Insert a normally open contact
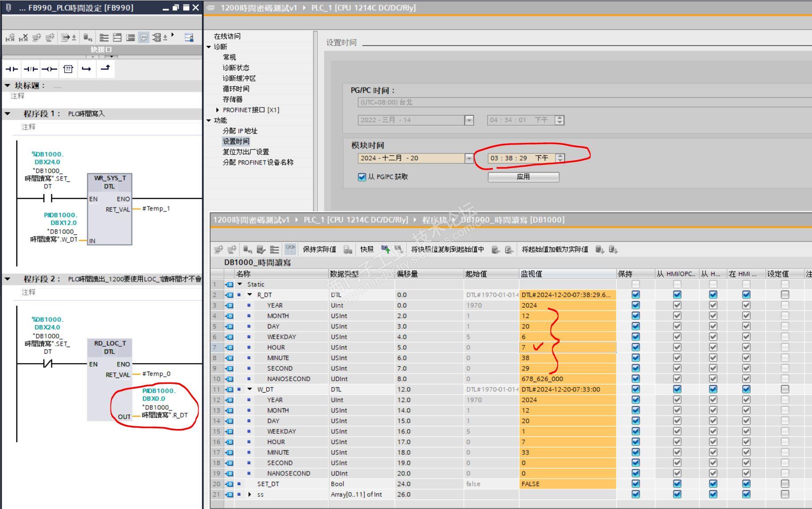The image size is (812, 509). click(x=12, y=69)
